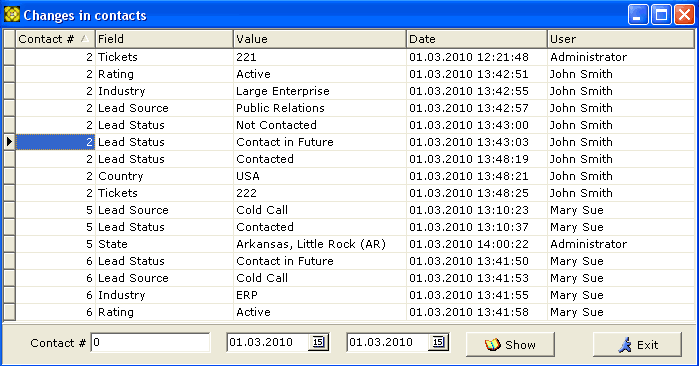Click into the first date field
Viewport: 699px width, 366px height.
pyautogui.click(x=268, y=342)
